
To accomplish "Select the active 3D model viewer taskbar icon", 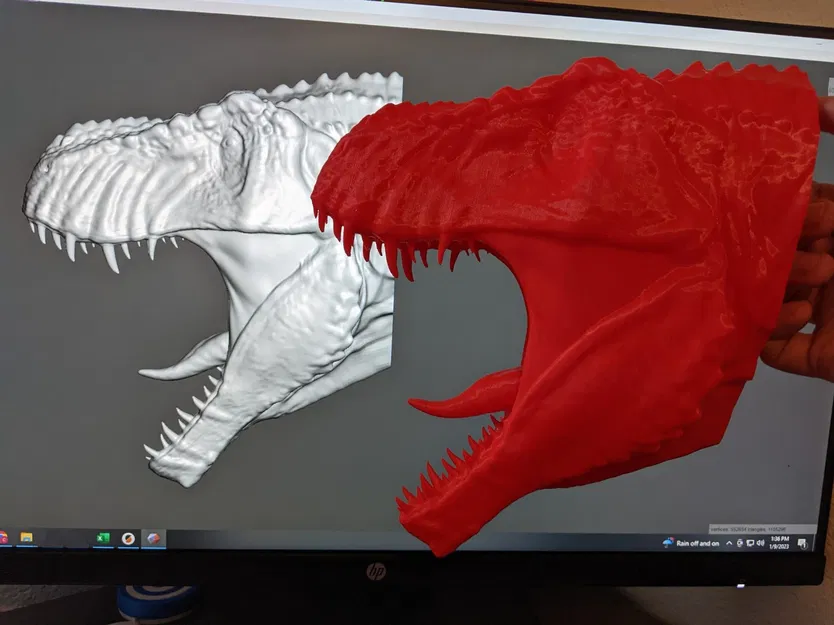I will pos(153,540).
